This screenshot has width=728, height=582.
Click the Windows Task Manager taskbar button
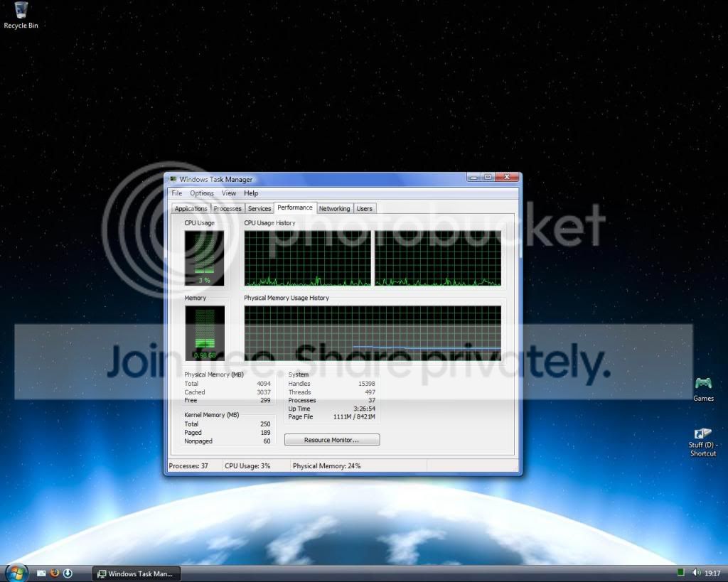coord(136,573)
